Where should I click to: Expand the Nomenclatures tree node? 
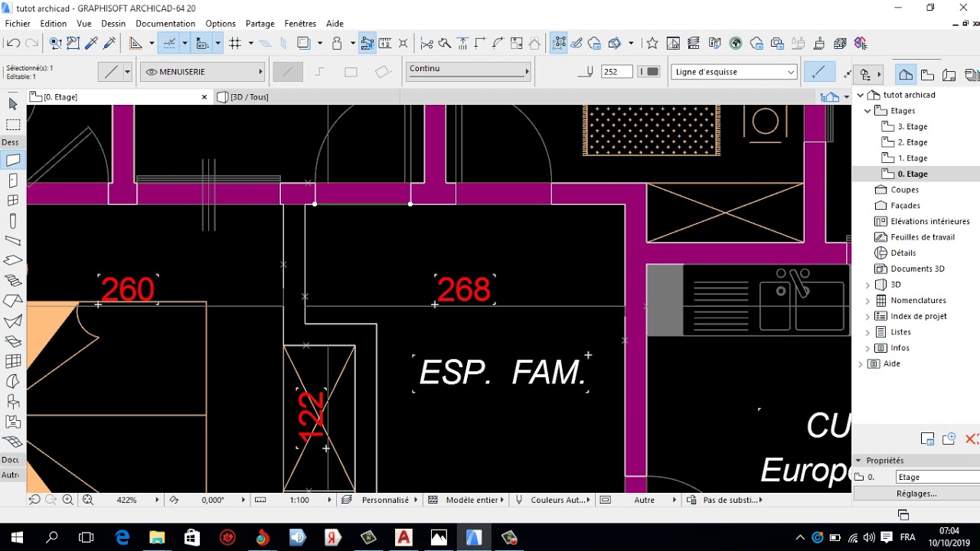pyautogui.click(x=868, y=301)
